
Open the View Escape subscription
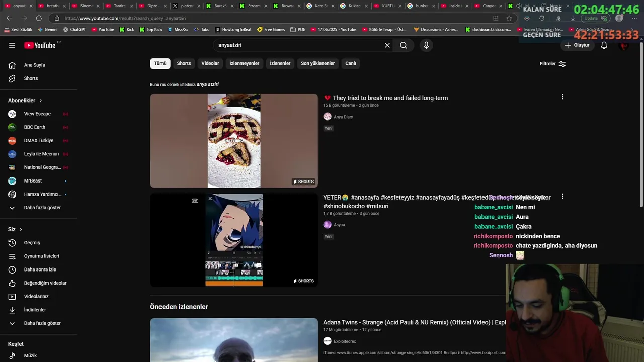coord(39,114)
